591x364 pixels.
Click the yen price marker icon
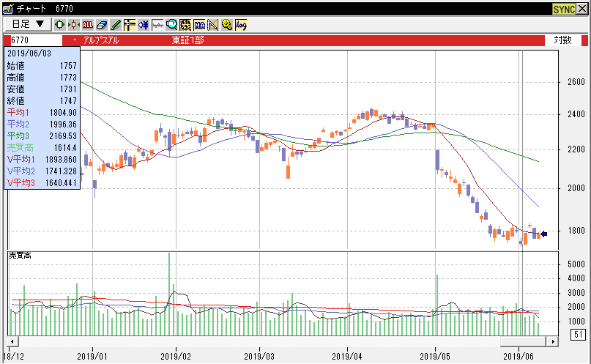tap(143, 24)
